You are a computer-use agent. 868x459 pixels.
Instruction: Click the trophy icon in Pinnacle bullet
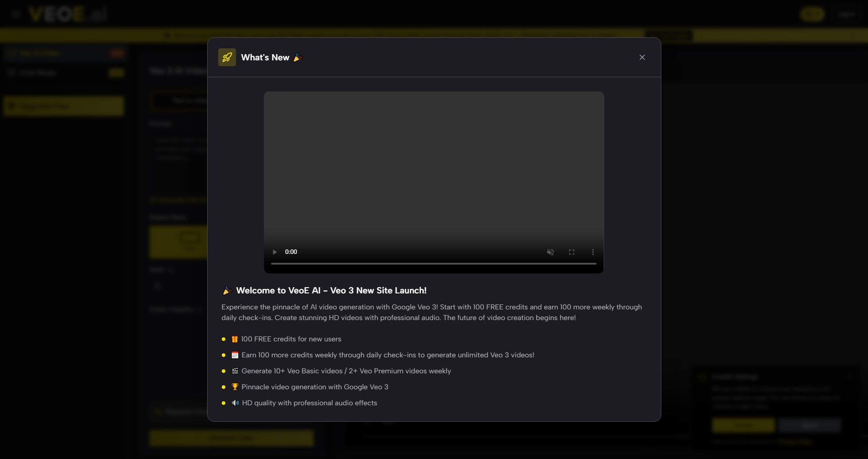click(235, 387)
